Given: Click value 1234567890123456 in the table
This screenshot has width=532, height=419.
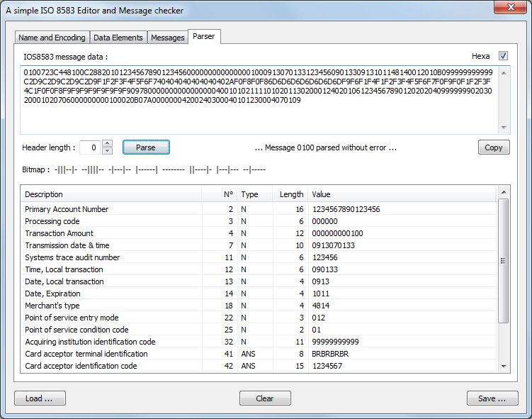Looking at the screenshot, I should pos(346,209).
